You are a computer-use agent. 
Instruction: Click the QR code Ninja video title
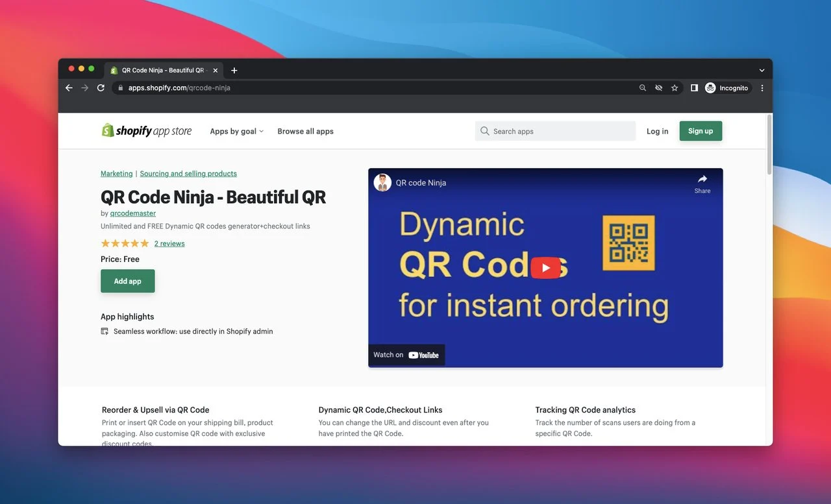click(421, 183)
